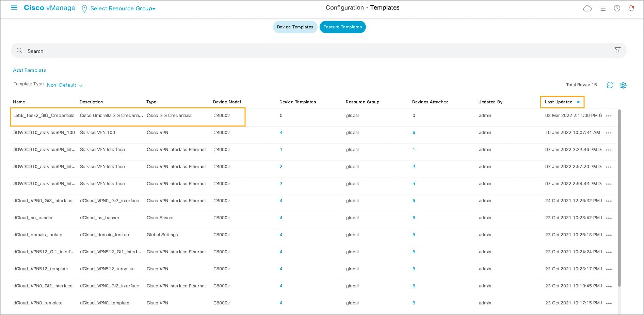Click the table vertical scrollbar
This screenshot has width=644, height=315.
point(619,198)
